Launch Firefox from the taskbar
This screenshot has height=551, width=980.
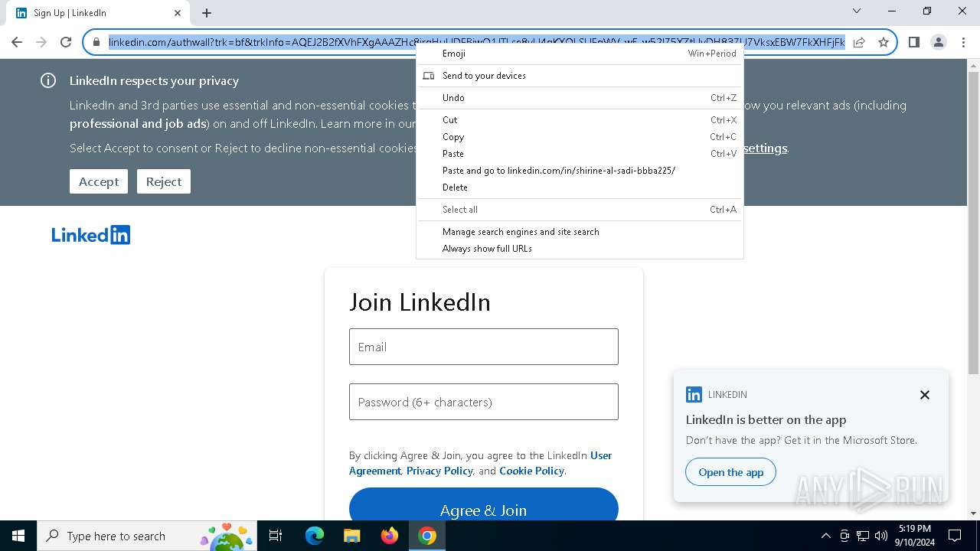point(389,536)
